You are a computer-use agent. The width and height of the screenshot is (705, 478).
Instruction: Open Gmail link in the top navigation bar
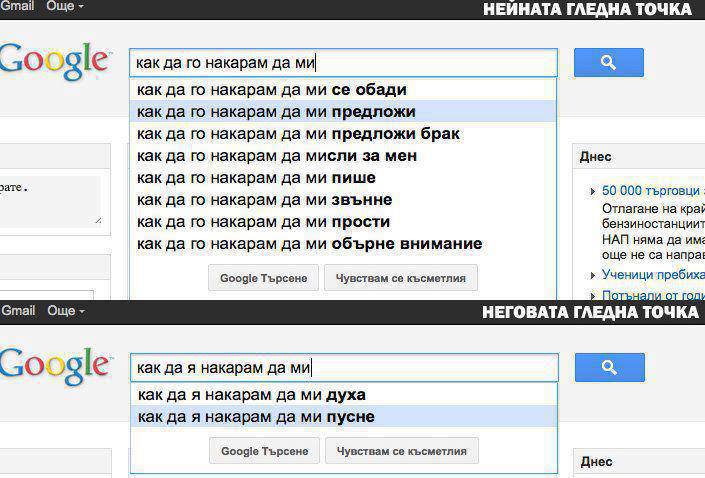17,6
